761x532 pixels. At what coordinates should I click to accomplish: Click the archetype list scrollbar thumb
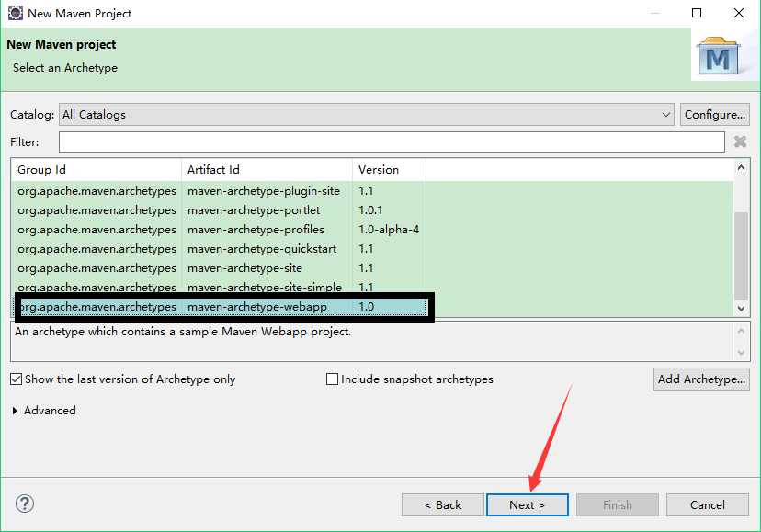point(741,256)
